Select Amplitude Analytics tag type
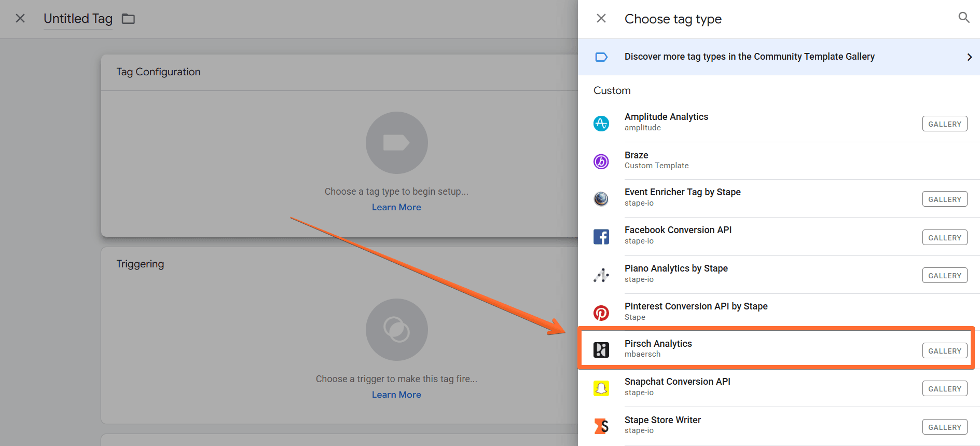Screen dimensions: 980x446 coord(779,123)
